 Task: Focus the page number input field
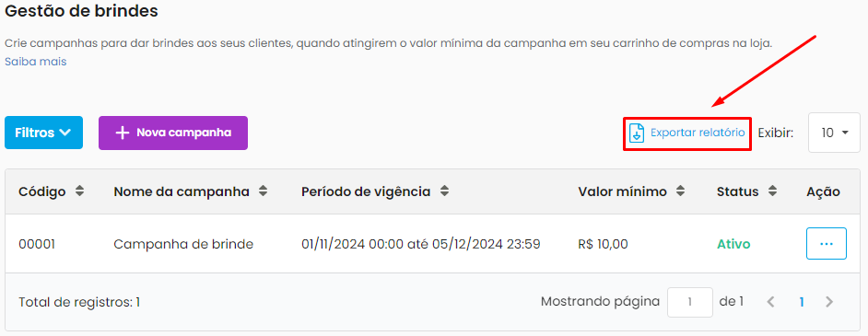[x=690, y=302]
